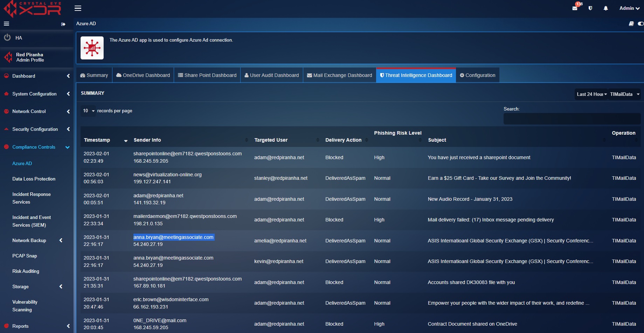Screen dimensions: 644x333
Task: Select subject 'New Audio Record - January 31, 2023'
Action: [470, 199]
